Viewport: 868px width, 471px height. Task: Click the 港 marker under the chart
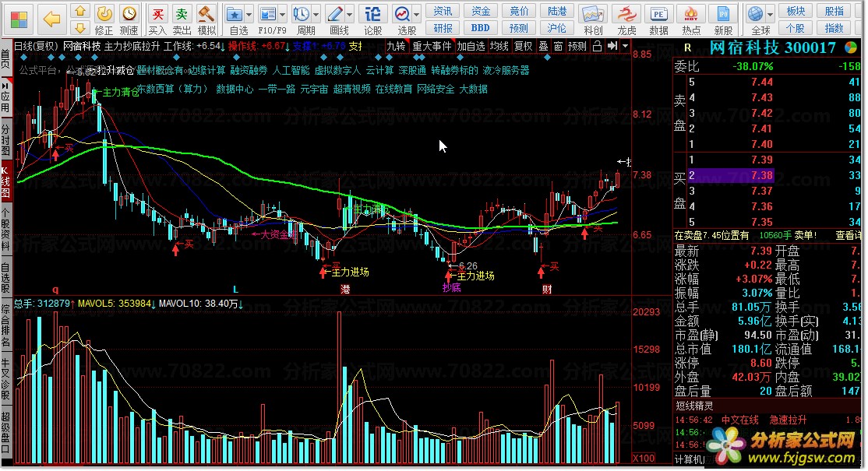[345, 289]
